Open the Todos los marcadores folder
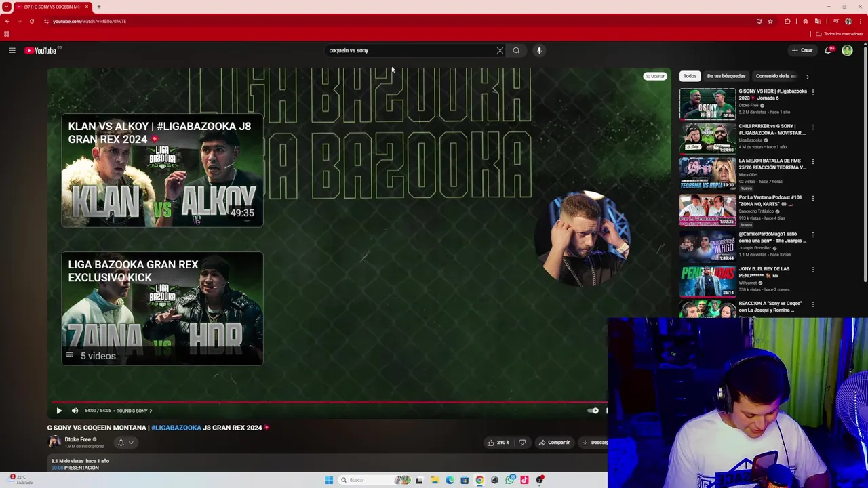868x488 pixels. 840,34
